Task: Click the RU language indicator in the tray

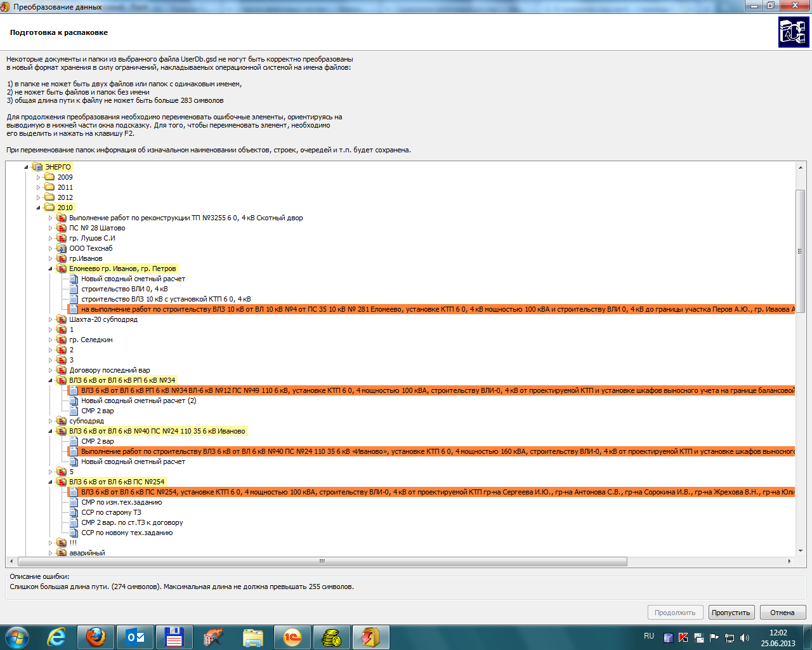Action: coord(649,636)
